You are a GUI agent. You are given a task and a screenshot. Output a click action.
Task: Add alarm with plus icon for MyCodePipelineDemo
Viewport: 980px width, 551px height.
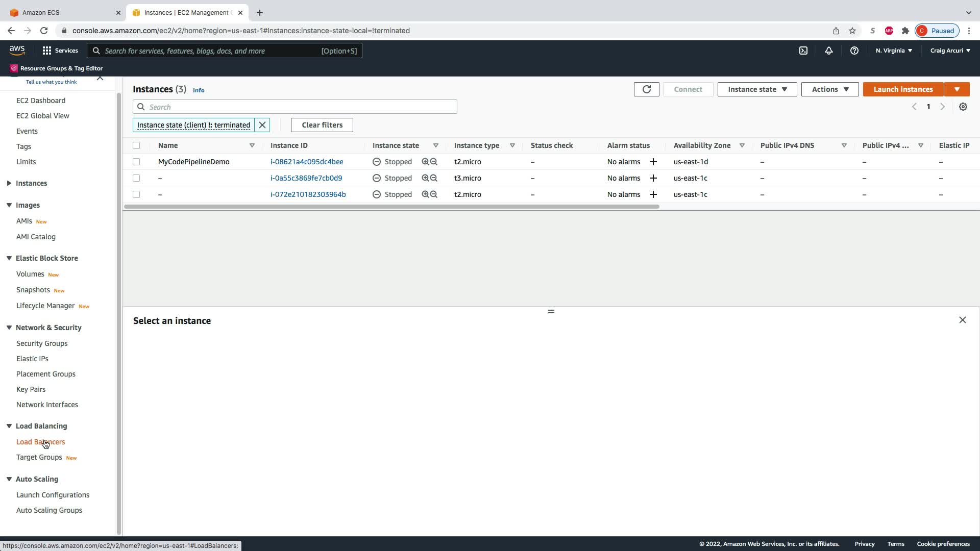tap(653, 162)
